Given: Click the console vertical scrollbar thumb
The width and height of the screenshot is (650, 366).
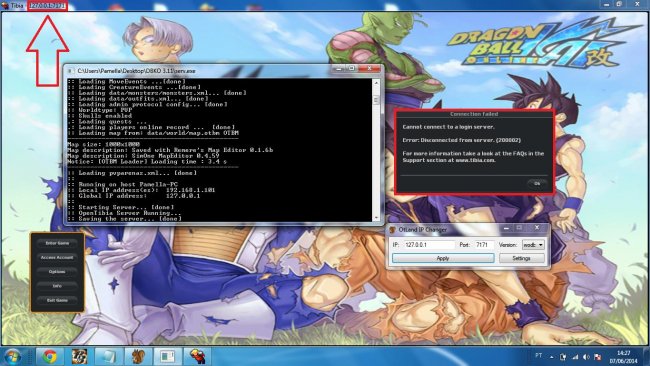Looking at the screenshot, I should pyautogui.click(x=376, y=100).
